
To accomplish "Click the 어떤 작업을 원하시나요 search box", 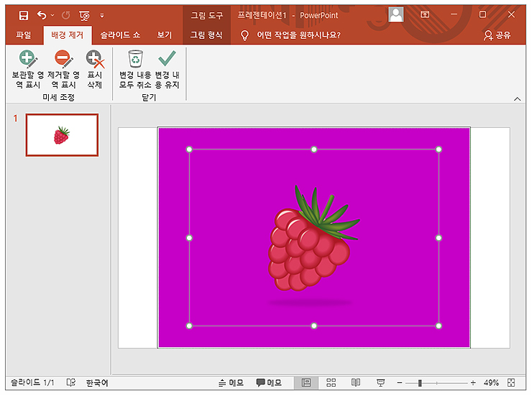I will click(298, 35).
